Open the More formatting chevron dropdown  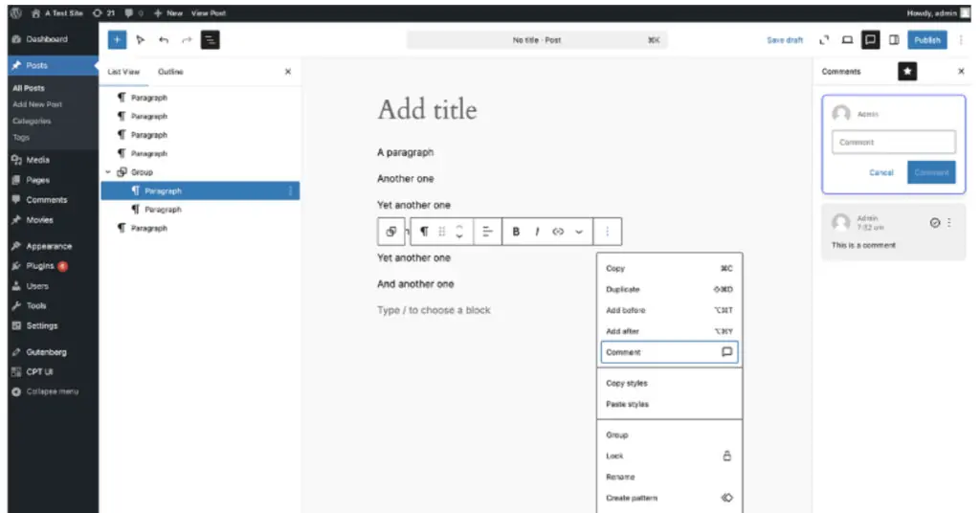coord(579,232)
